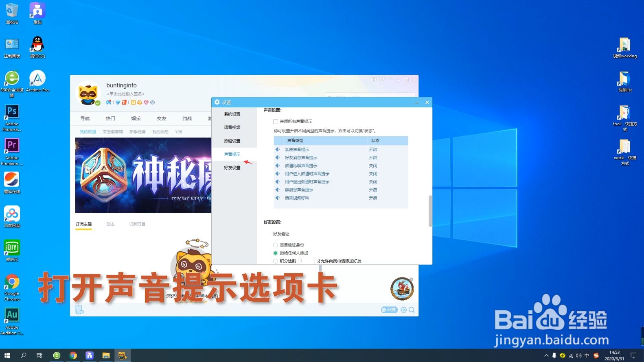Select 拒绝任何人添加 radio option
644x362 pixels.
tap(276, 253)
